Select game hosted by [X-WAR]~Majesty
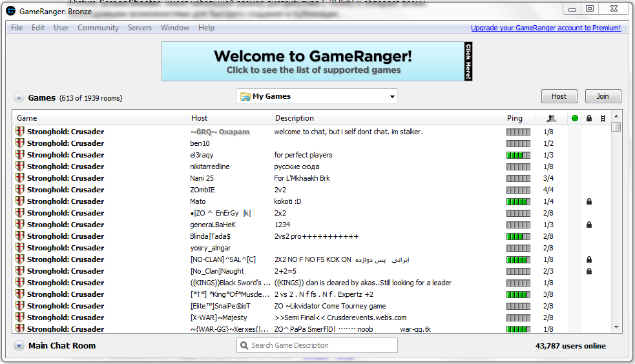635x364 pixels. pyautogui.click(x=311, y=318)
